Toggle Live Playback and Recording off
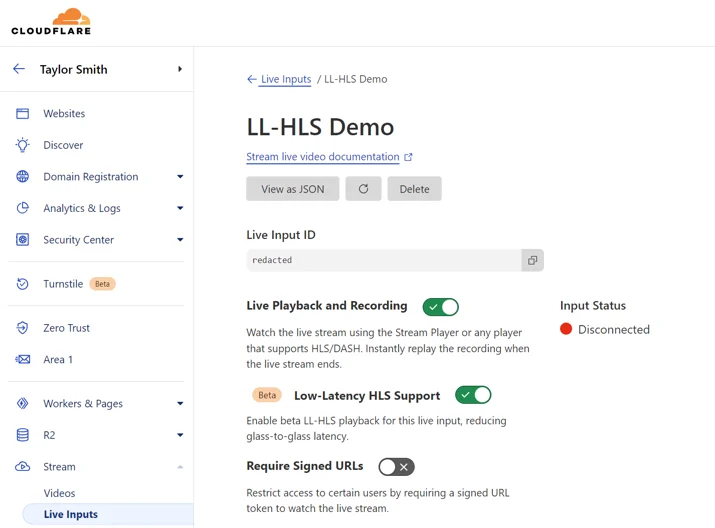Image resolution: width=715 pixels, height=528 pixels. coord(440,307)
